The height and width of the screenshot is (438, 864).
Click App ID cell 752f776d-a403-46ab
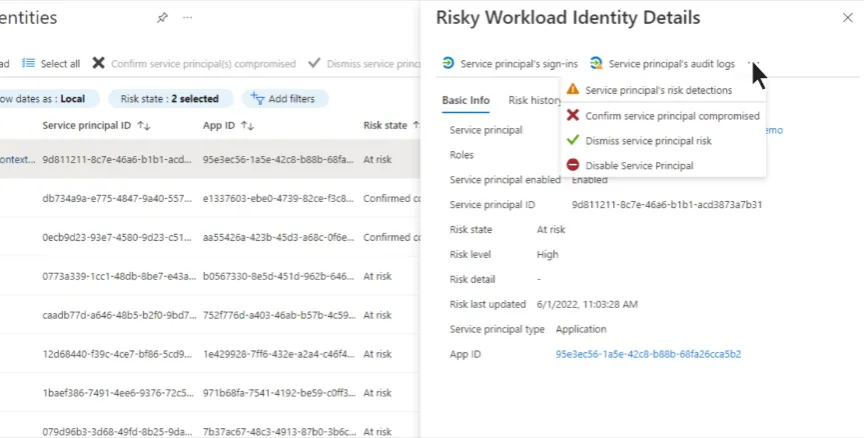coord(278,315)
